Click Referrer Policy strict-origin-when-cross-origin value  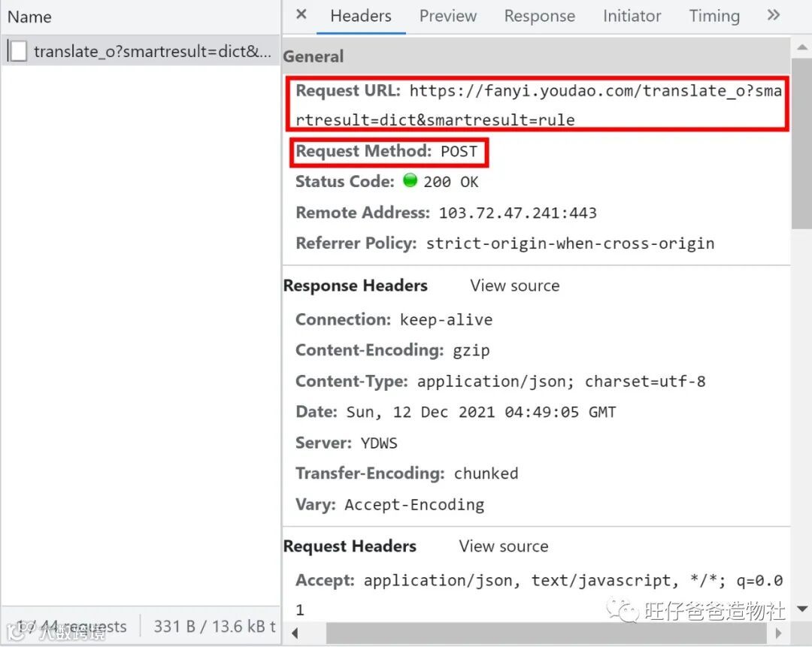coord(570,243)
